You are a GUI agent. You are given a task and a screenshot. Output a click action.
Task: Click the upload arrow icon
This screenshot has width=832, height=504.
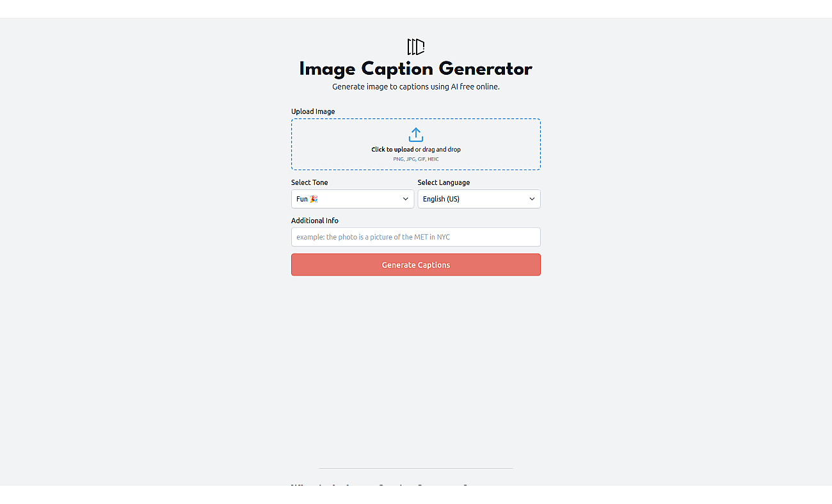416,135
